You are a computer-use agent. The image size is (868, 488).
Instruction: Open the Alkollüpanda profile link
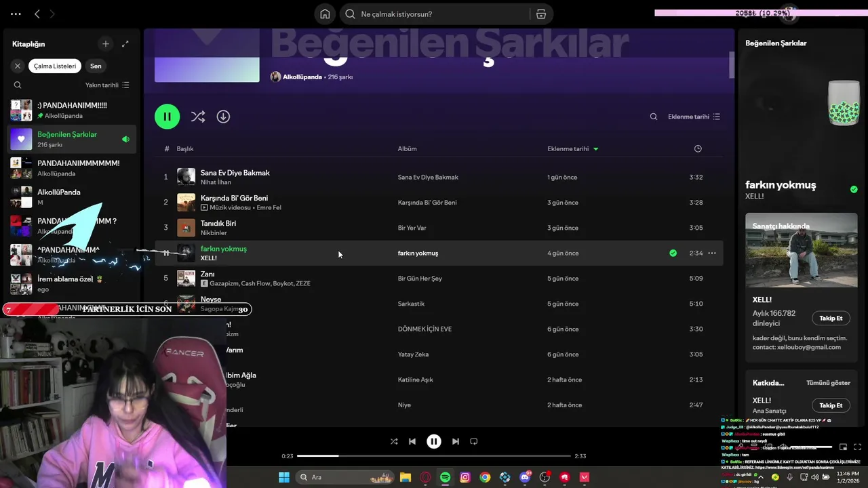(302, 77)
